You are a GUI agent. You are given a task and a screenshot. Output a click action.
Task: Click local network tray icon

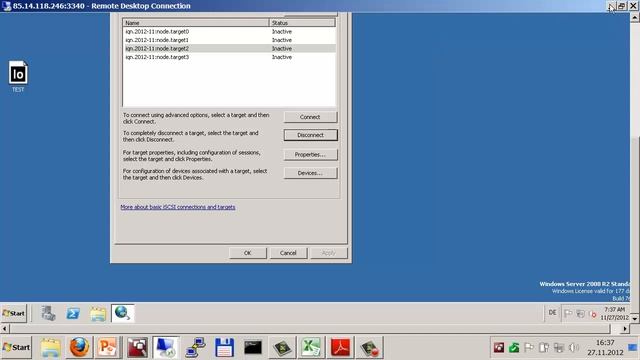point(559,347)
